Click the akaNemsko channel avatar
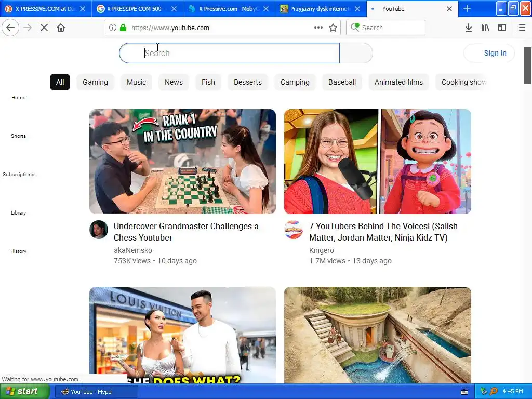Viewport: 532px width, 399px height. coord(99,230)
